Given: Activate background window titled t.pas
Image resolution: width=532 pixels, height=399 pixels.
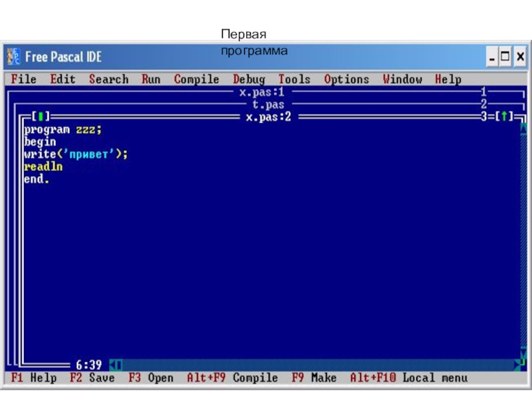Looking at the screenshot, I should pos(268,104).
